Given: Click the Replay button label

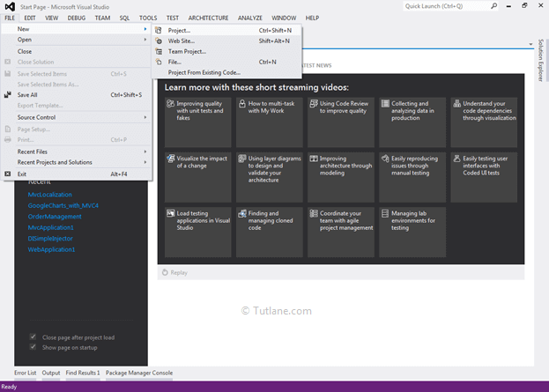Looking at the screenshot, I should 179,273.
